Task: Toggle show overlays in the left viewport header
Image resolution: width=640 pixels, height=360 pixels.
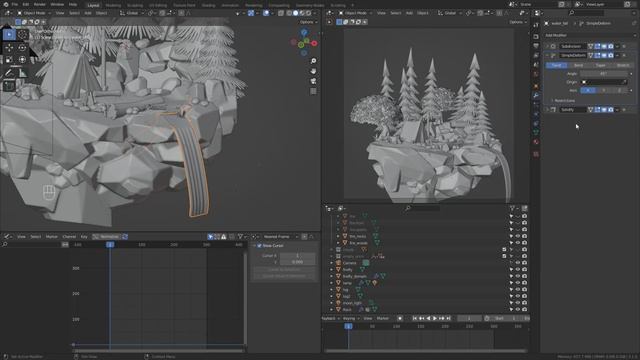Action: tap(266, 13)
